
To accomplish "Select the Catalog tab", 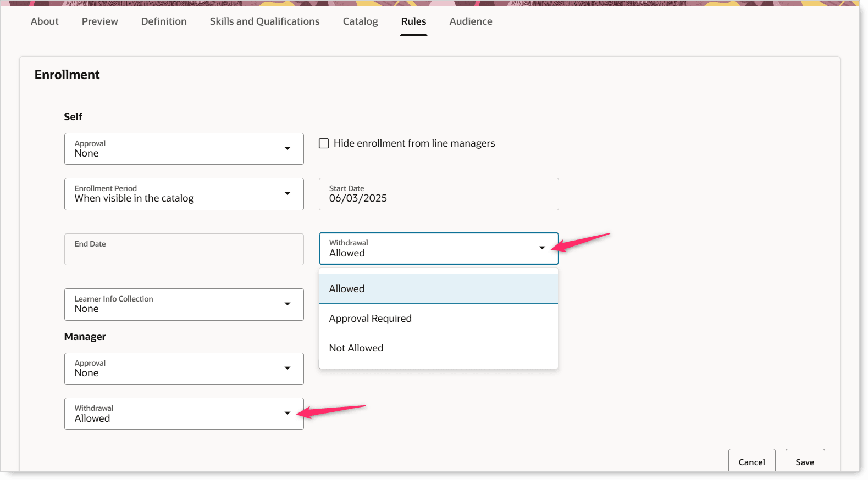I will coord(361,21).
